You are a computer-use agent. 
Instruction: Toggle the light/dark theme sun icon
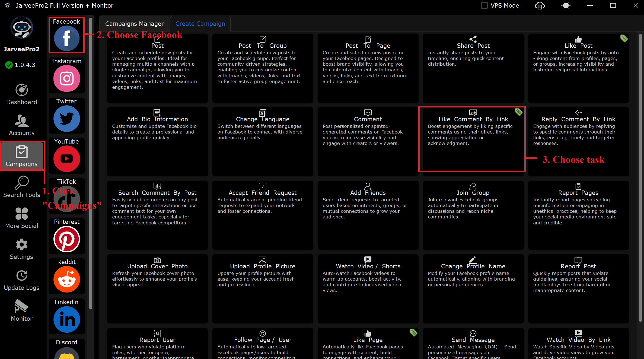tap(566, 5)
